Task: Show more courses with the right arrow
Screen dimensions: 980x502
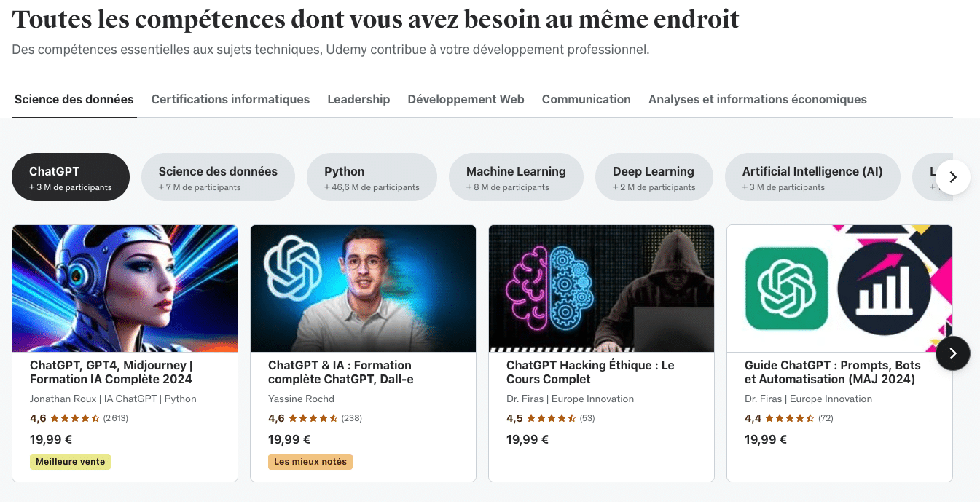Action: coord(952,353)
